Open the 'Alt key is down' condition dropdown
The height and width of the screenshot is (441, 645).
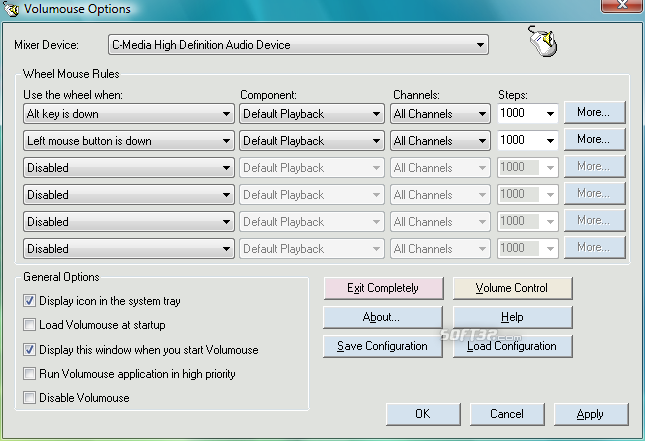(x=129, y=114)
